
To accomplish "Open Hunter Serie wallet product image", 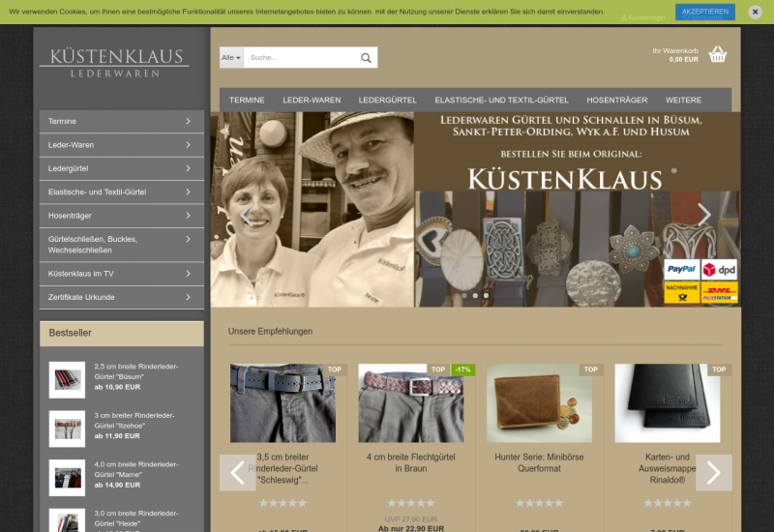I will click(x=539, y=403).
